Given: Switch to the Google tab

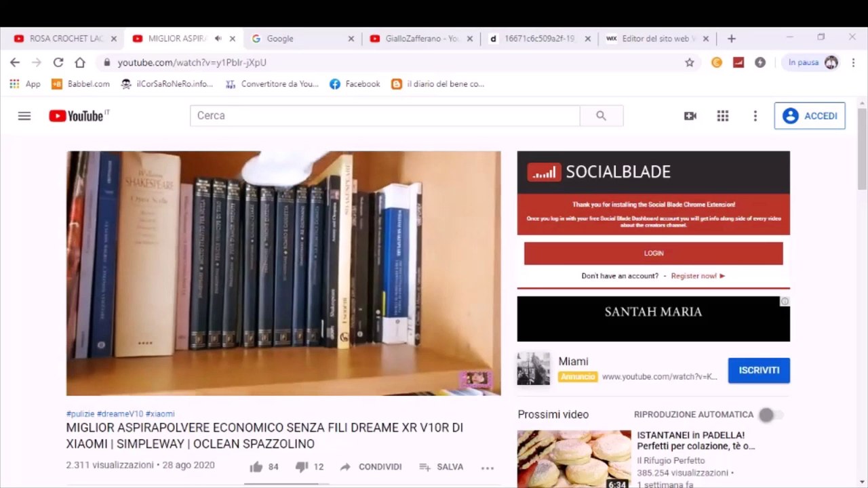Looking at the screenshot, I should tap(302, 39).
